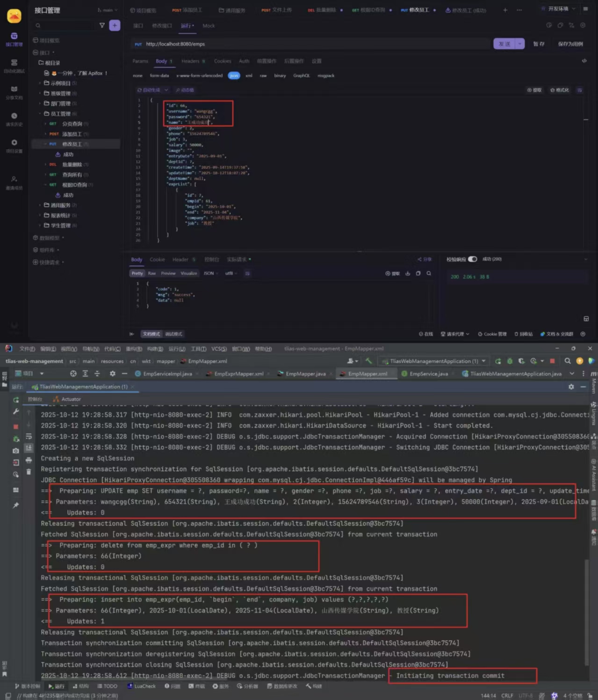The image size is (598, 700).
Task: Open the 开发环境 environment dropdown
Action: coord(558,9)
